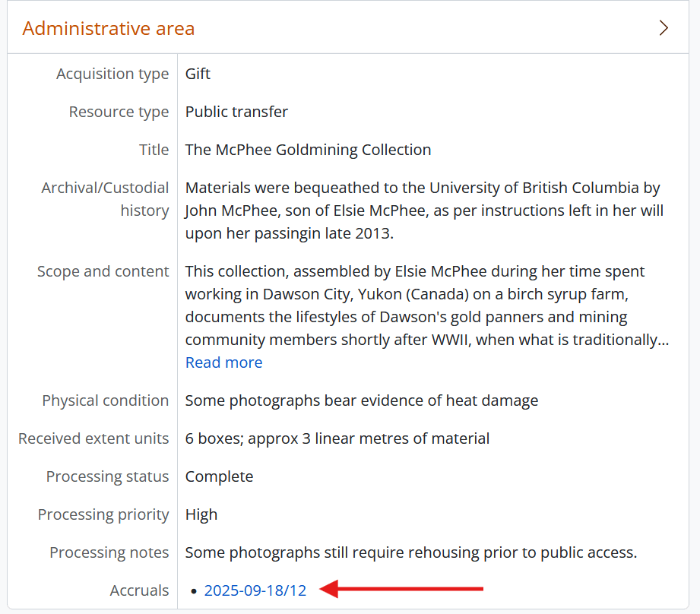Select The McPhee Goldmining Collection title text
Image resolution: width=700 pixels, height=614 pixels.
[308, 150]
